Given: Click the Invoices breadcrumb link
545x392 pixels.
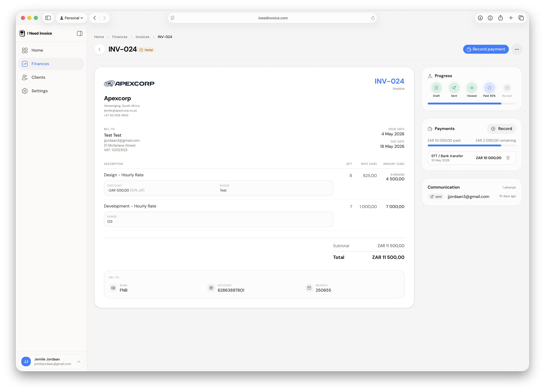Looking at the screenshot, I should click(142, 37).
